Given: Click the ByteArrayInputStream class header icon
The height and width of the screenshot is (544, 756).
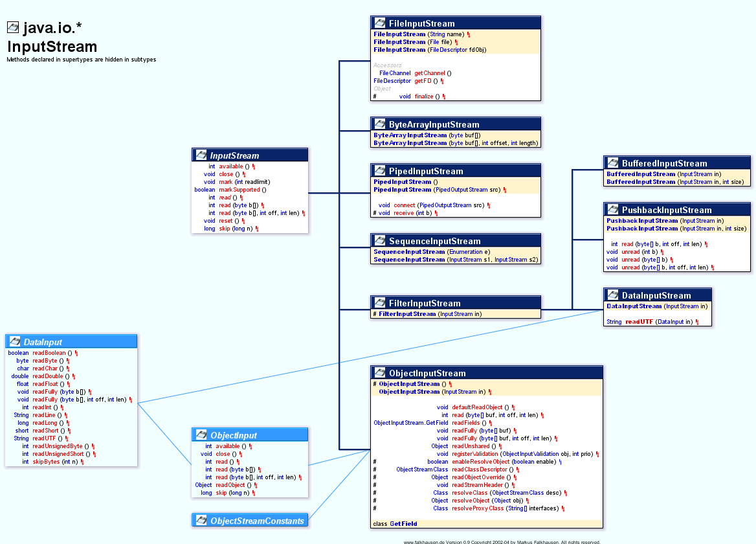Looking at the screenshot, I should click(379, 124).
